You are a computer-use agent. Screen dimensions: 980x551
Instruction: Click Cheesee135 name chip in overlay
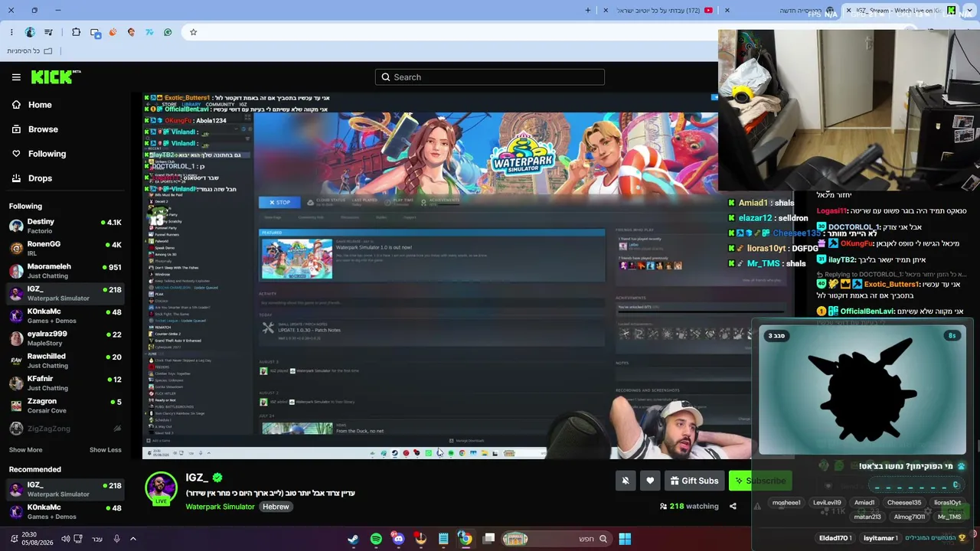[x=904, y=503]
